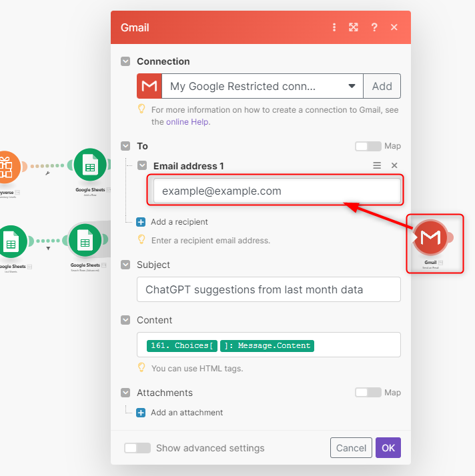Click the red Gmail logo beside the connection
475x476 pixels.
pos(149,86)
